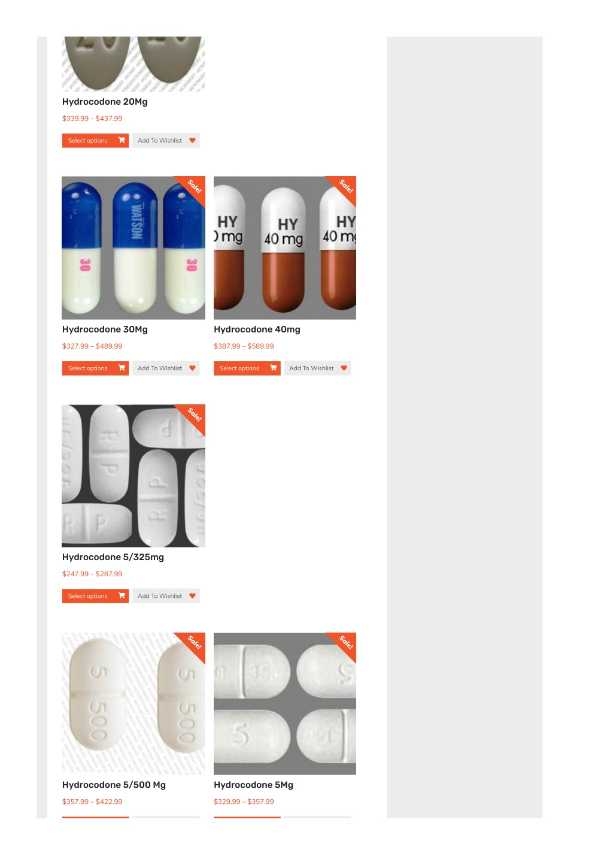Open the Hydrocodone 5Mg product title
Image resolution: width=613 pixels, height=868 pixels.
253,785
